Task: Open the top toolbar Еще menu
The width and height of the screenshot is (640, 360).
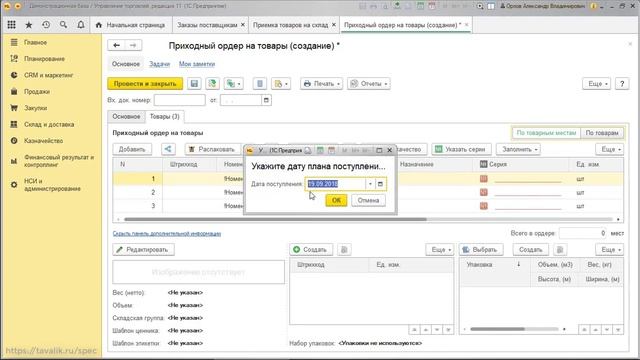Action: point(596,84)
